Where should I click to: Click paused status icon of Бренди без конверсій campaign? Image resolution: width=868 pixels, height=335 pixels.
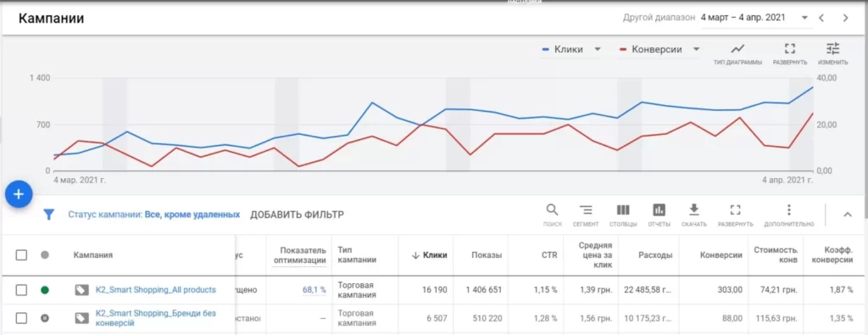[45, 318]
